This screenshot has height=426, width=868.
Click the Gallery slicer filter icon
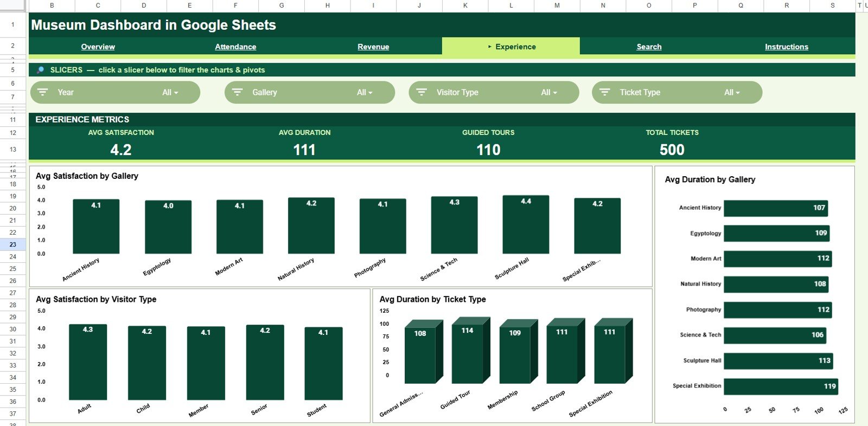tap(237, 92)
